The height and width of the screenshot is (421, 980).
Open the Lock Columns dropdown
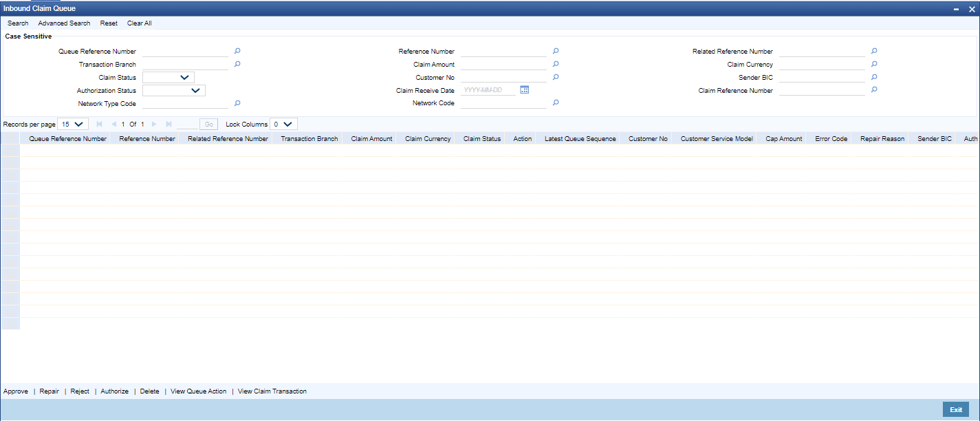point(283,125)
